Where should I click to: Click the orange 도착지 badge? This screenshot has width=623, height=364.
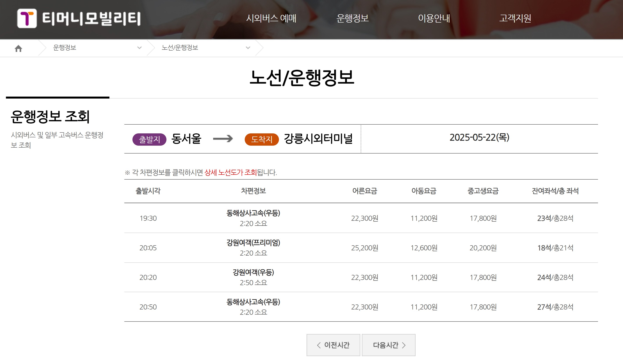[262, 140]
